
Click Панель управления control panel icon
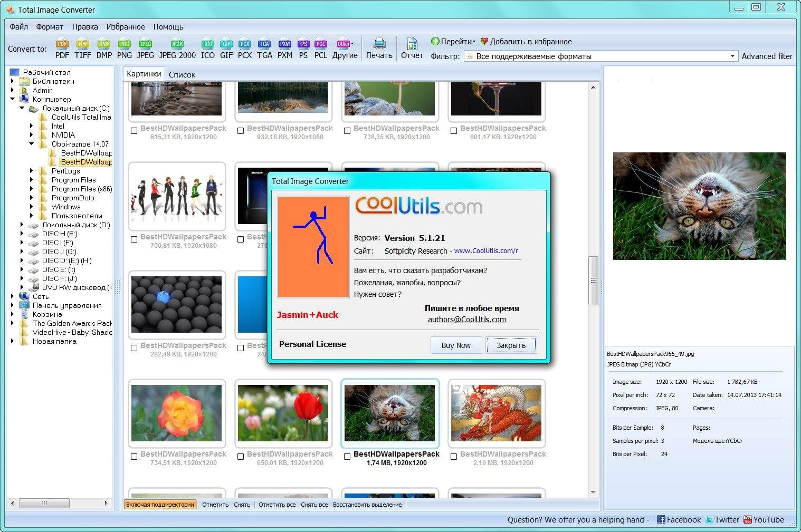tap(24, 305)
